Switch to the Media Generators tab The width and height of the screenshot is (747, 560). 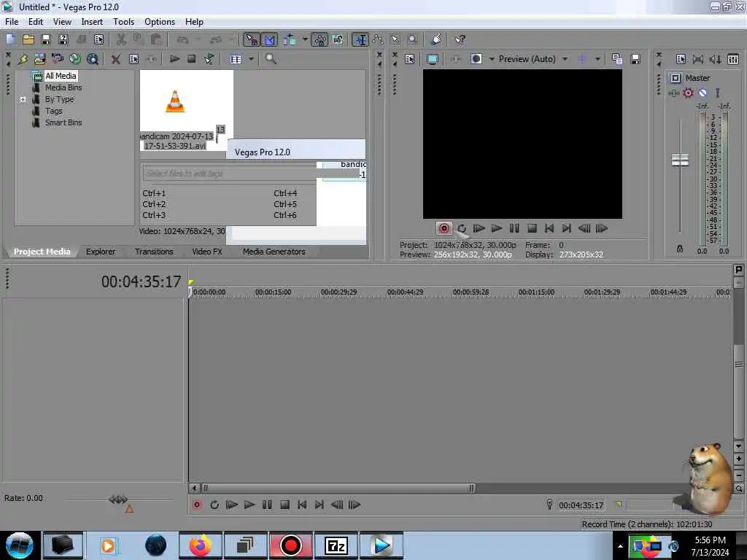pos(274,252)
